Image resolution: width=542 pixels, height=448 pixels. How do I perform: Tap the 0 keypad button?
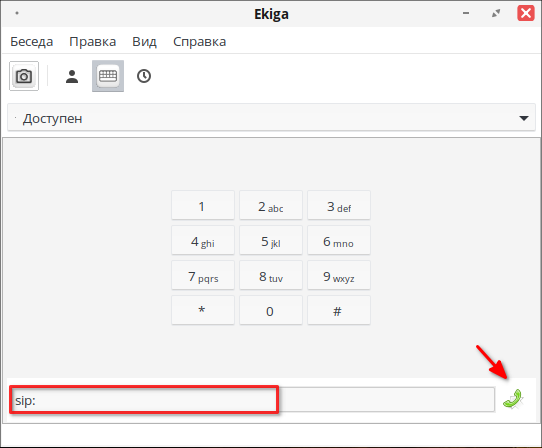pyautogui.click(x=271, y=310)
